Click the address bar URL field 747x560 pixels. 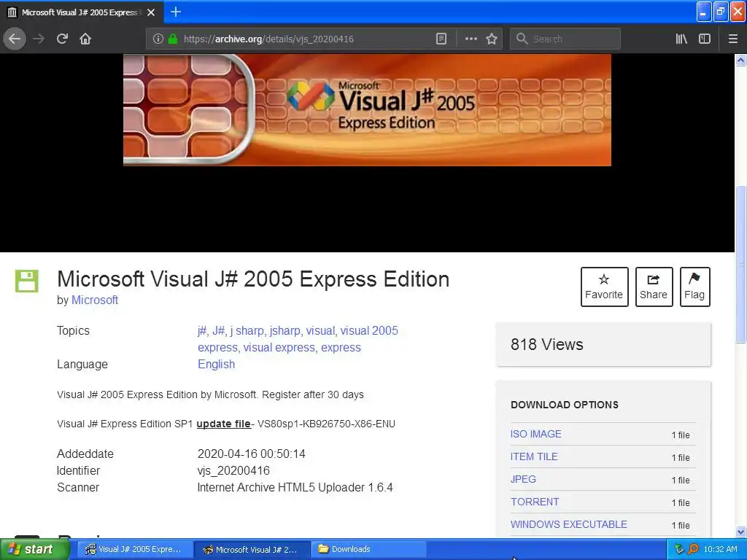(305, 39)
